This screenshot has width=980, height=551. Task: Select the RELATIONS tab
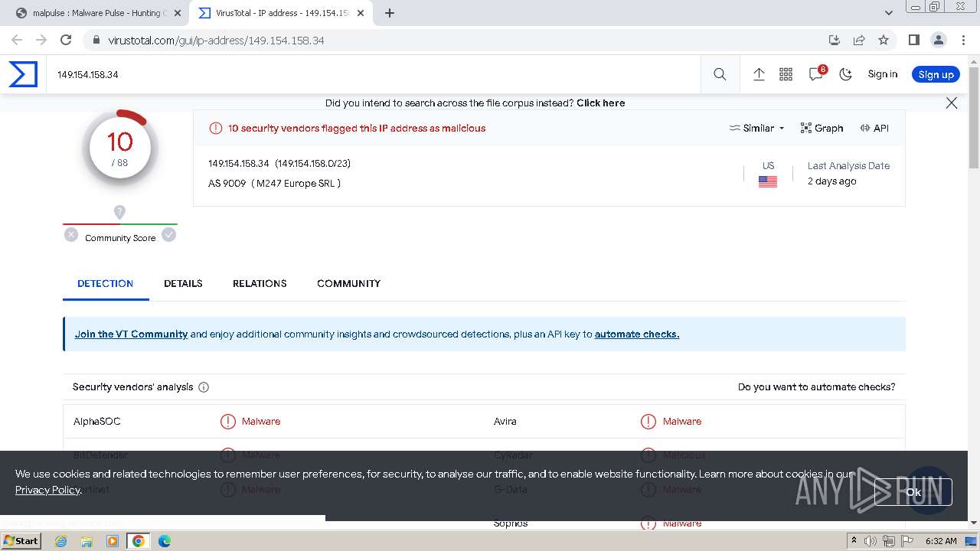point(260,283)
